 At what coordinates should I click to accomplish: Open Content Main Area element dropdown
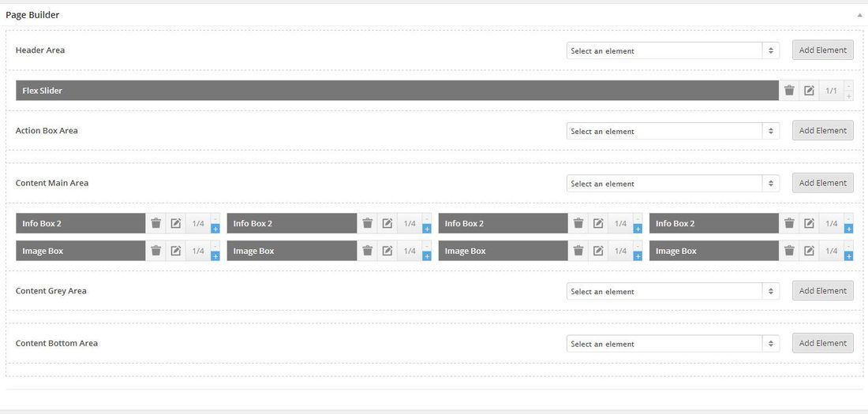coord(672,183)
